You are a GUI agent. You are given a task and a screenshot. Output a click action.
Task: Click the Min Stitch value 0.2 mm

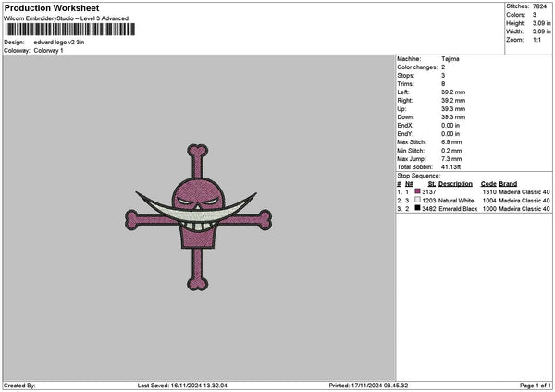coord(451,151)
